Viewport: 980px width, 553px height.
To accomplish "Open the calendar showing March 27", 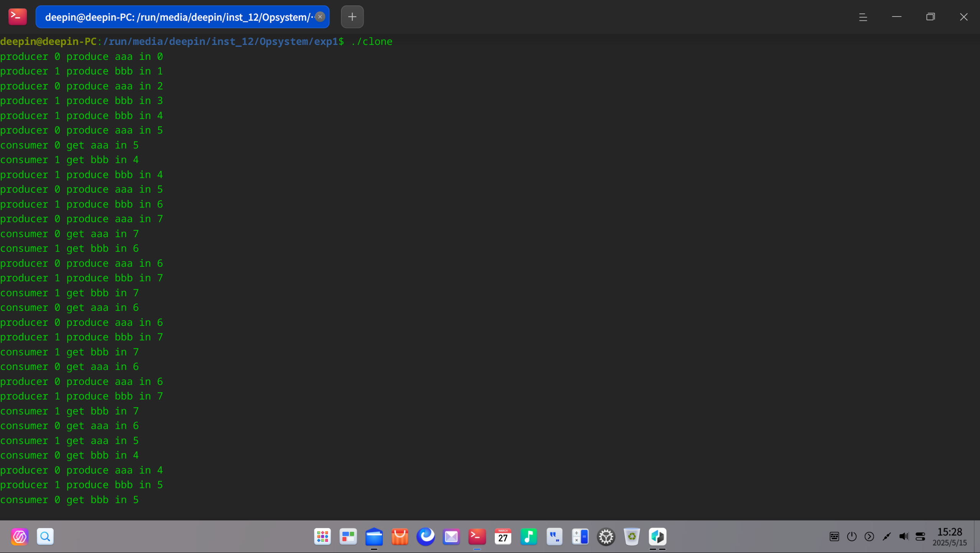I will [x=503, y=536].
